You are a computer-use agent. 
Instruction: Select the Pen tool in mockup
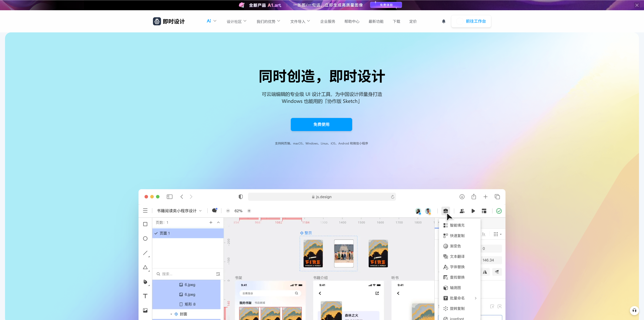coord(145,282)
